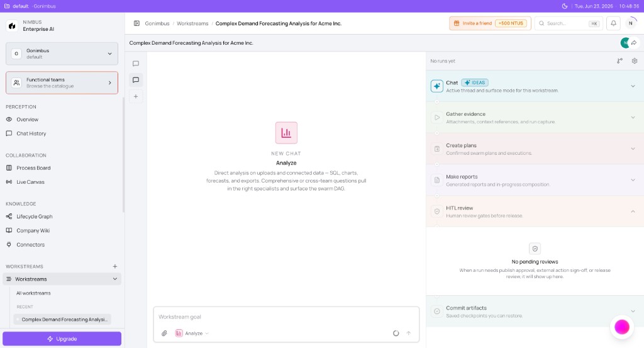This screenshot has width=644, height=348.
Task: Open the branch icon in runs header
Action: tap(619, 61)
